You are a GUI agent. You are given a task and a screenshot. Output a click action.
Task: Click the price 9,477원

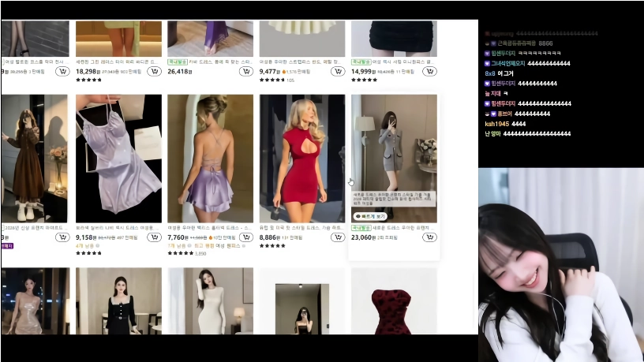270,72
